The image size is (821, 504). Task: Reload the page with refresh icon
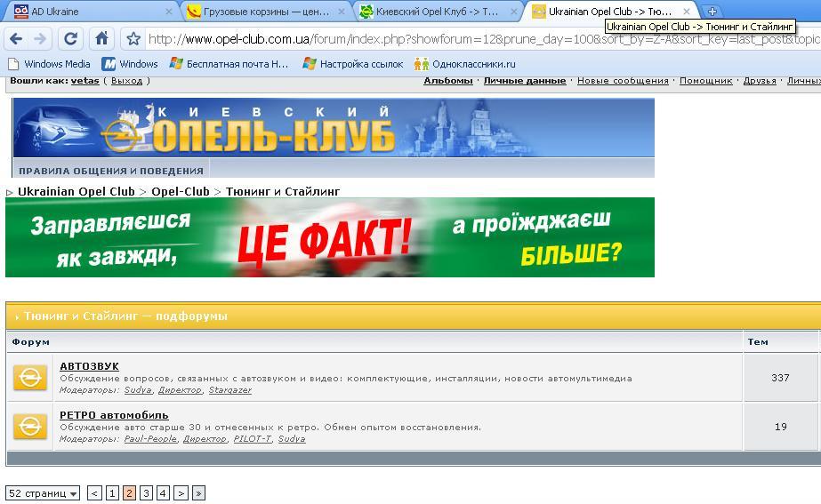point(70,39)
